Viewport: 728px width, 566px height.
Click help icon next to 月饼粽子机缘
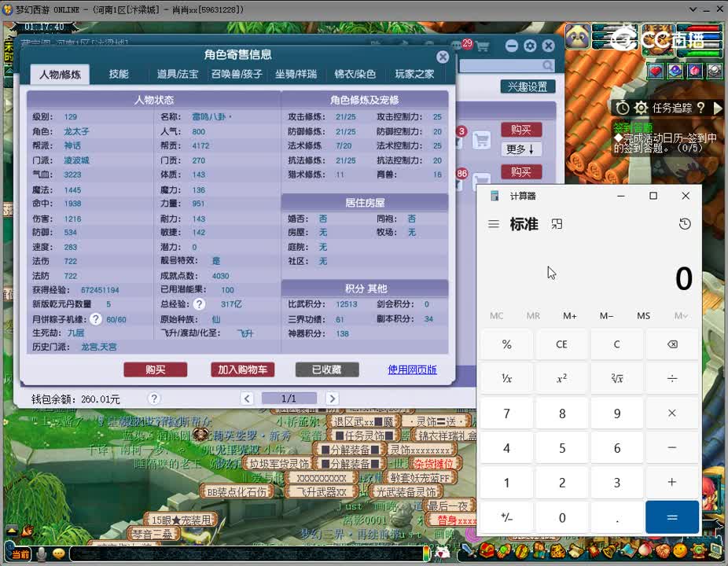[x=96, y=319]
